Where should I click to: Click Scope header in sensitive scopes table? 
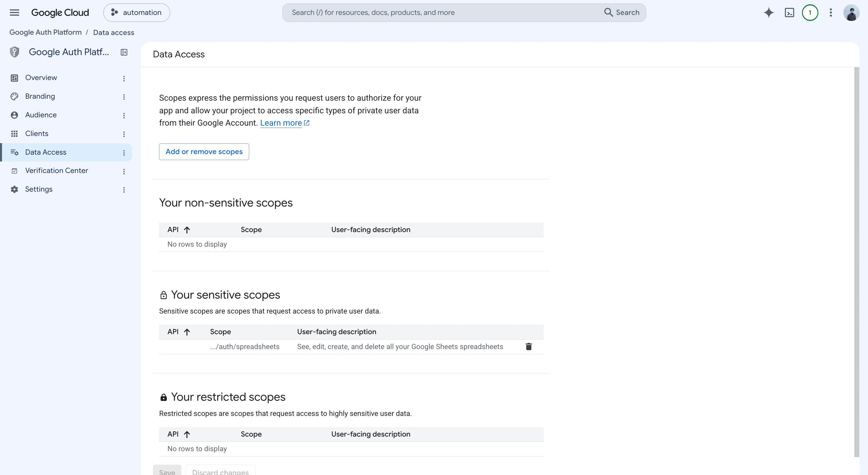[x=220, y=332]
